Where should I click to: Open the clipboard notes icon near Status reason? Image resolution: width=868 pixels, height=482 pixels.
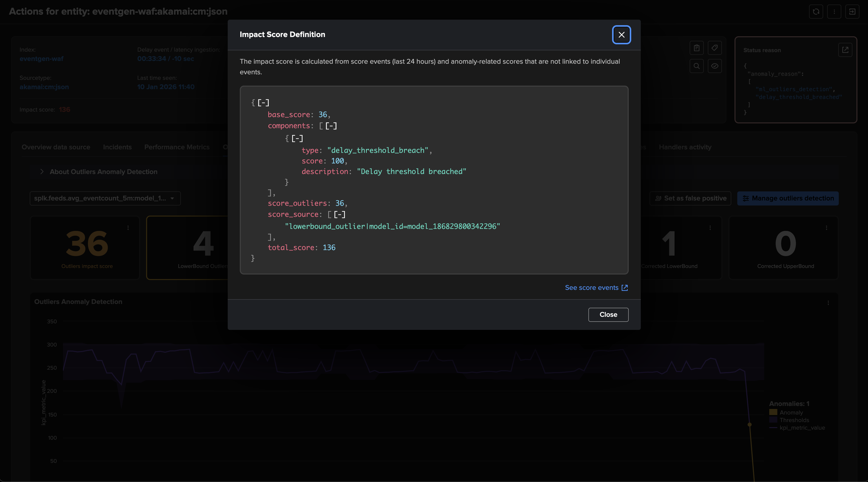click(697, 48)
